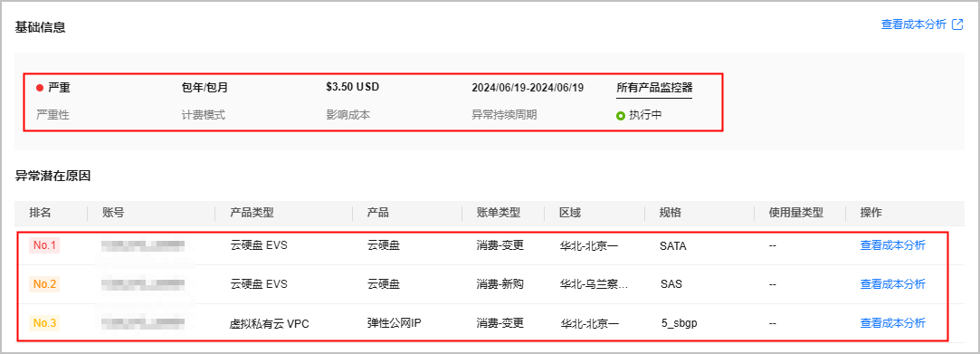Viewport: 980px width, 354px height.
Task: Click the 使用量类型 column header
Action: click(796, 213)
